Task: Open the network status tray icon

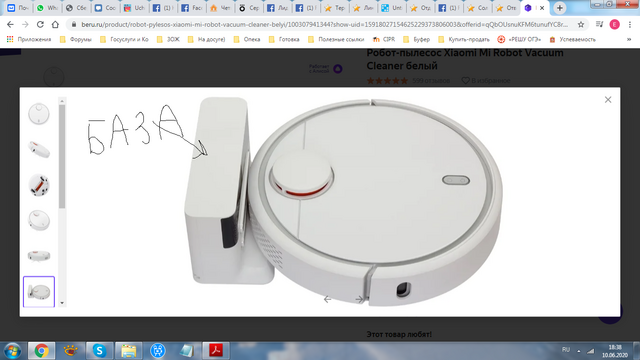Action: [x=591, y=351]
